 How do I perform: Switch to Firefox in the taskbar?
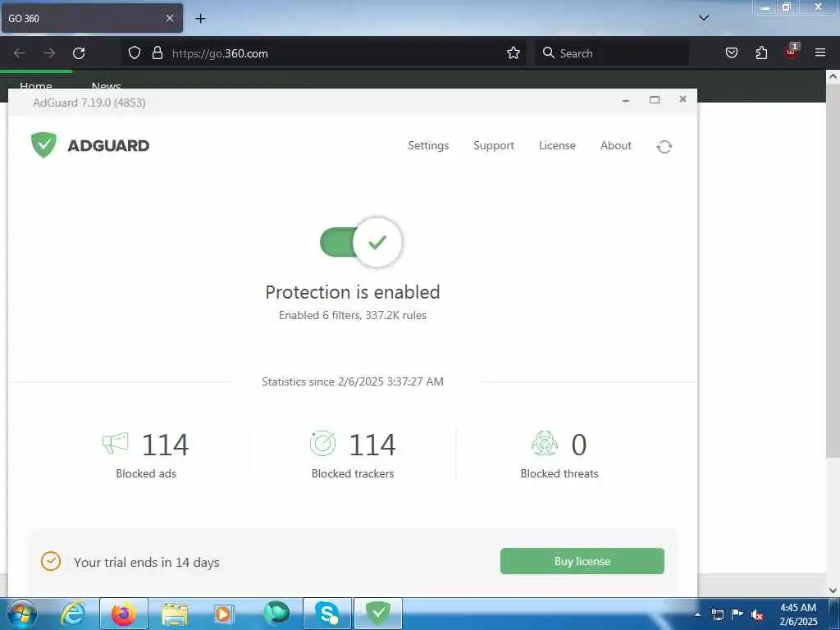click(124, 614)
